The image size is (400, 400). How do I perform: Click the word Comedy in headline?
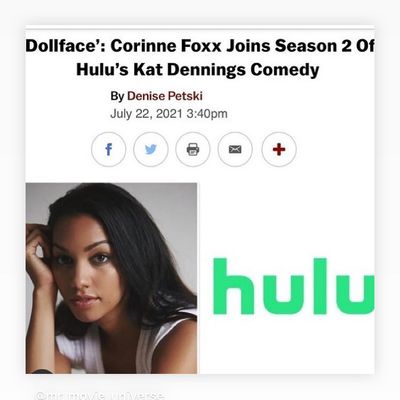(285, 70)
